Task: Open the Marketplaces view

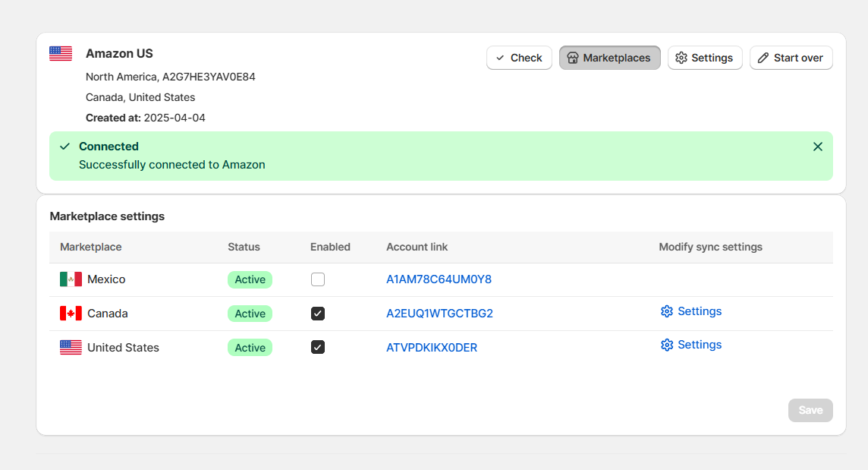Action: (609, 58)
